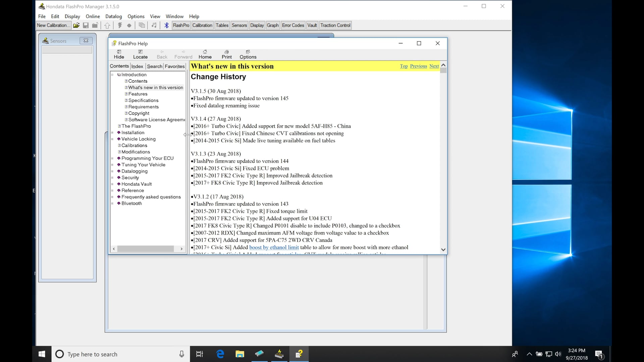Open the Datalog menu
The height and width of the screenshot is (362, 644).
113,16
